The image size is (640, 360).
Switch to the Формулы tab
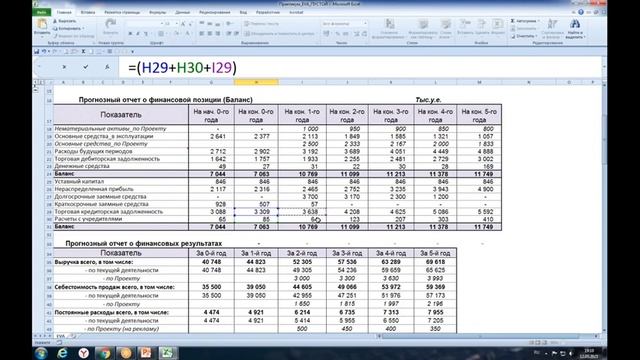158,13
